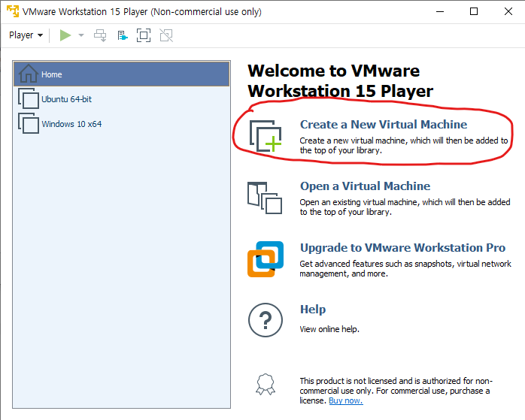
Task: Click the new VM icon with plus
Action: (x=266, y=136)
